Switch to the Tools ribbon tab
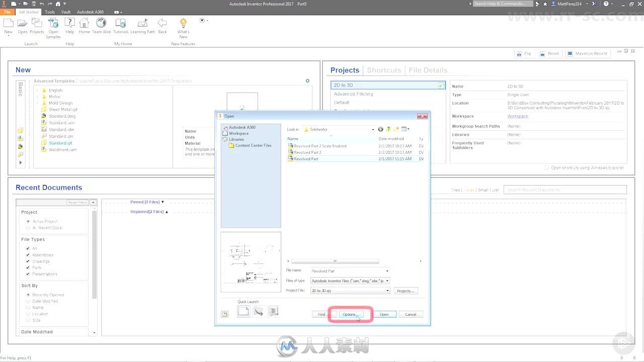644x362 pixels. coord(50,12)
